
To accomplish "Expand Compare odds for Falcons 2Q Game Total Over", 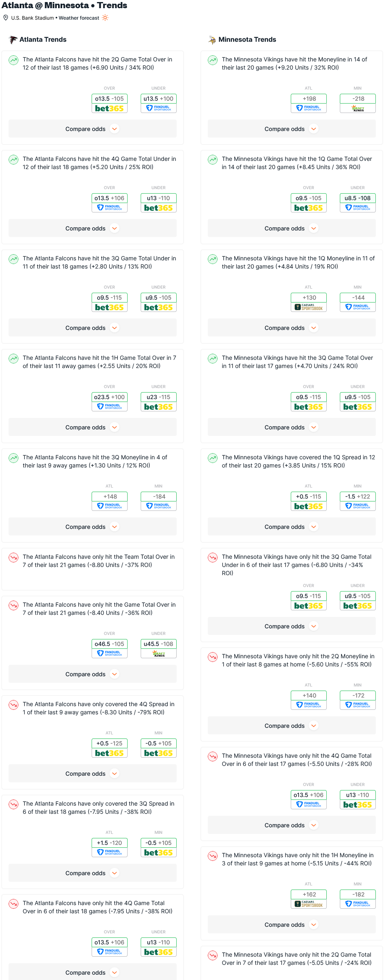I will coord(92,129).
